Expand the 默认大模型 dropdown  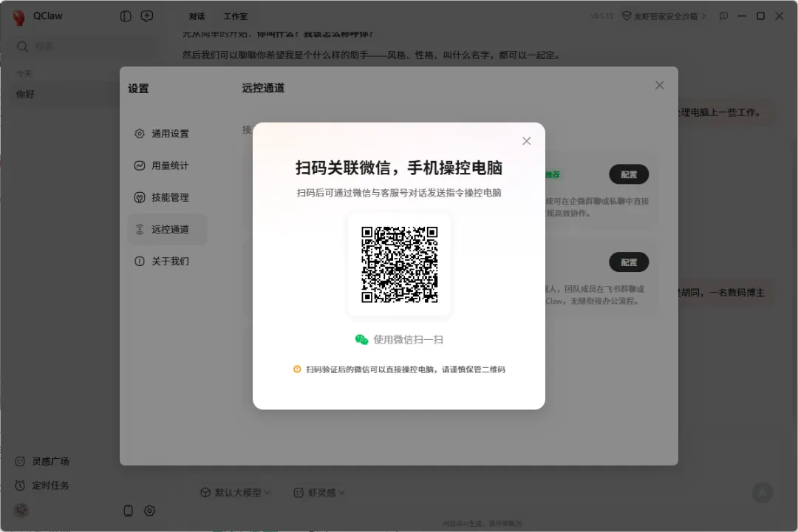pyautogui.click(x=235, y=492)
